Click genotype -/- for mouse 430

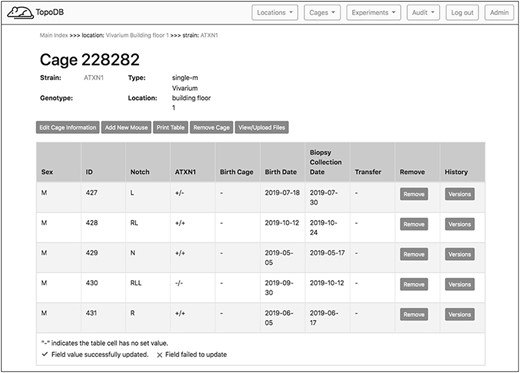point(179,283)
